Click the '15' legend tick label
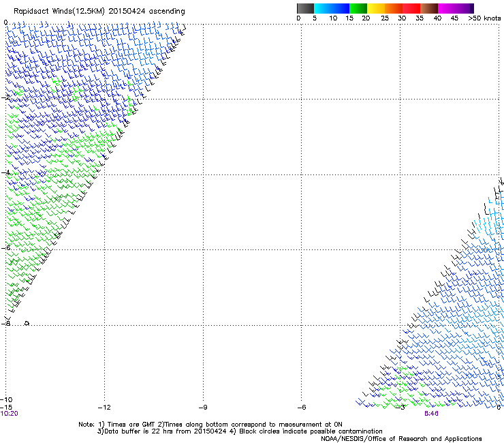504x443 pixels. (x=349, y=18)
